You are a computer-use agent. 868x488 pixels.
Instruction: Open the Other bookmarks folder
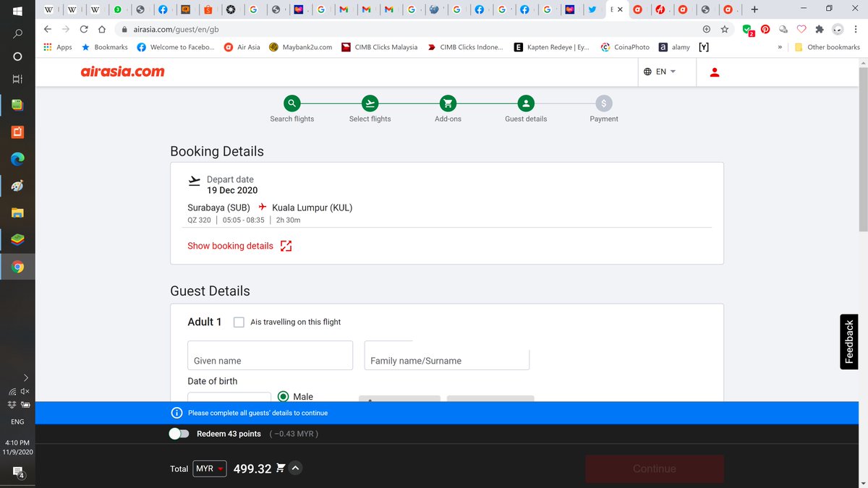point(827,47)
